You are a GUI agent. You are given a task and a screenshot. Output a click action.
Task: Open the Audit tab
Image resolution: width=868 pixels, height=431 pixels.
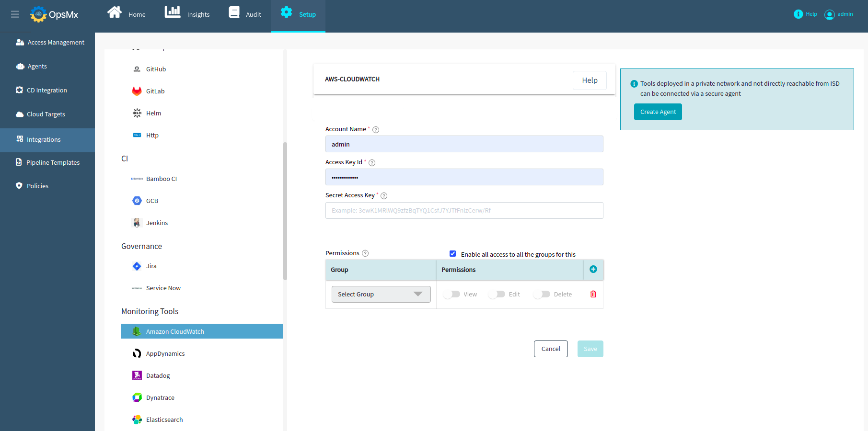coord(245,14)
